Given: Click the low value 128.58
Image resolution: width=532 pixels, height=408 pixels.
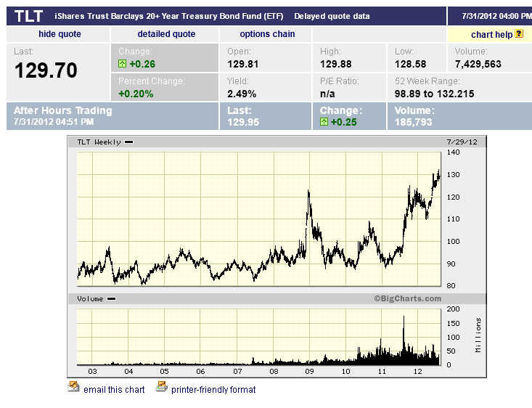Looking at the screenshot, I should pyautogui.click(x=411, y=64).
